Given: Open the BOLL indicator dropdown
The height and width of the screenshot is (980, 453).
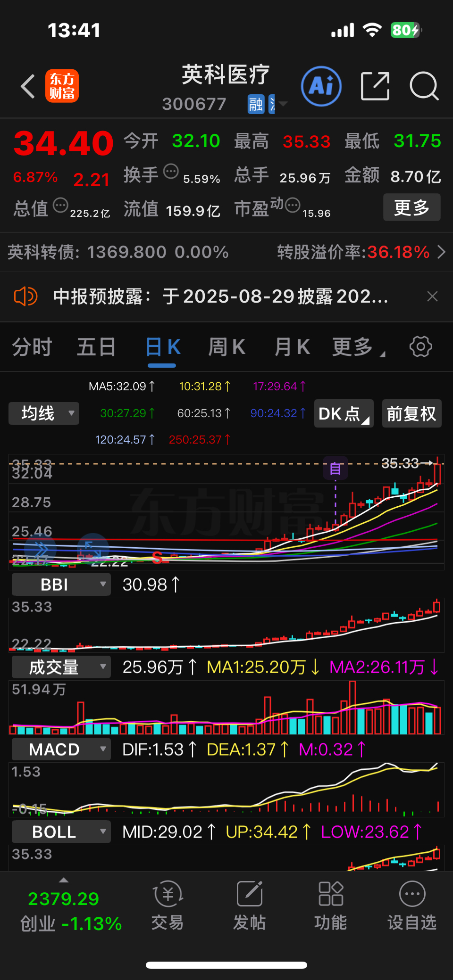Looking at the screenshot, I should [61, 832].
